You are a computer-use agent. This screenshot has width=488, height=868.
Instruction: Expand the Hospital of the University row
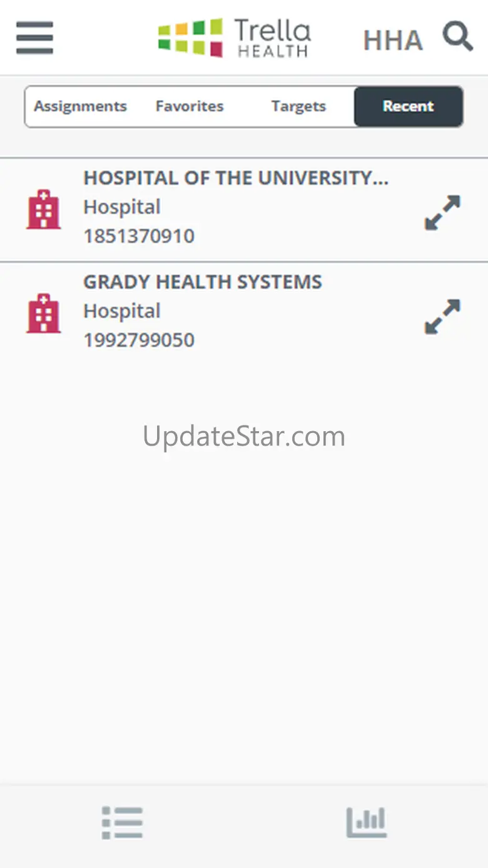(x=442, y=213)
